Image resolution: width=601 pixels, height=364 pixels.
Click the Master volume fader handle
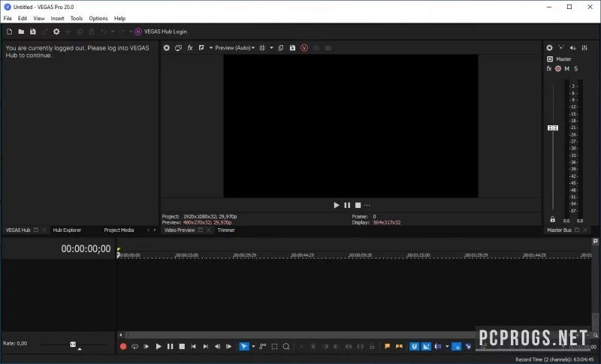tap(553, 128)
